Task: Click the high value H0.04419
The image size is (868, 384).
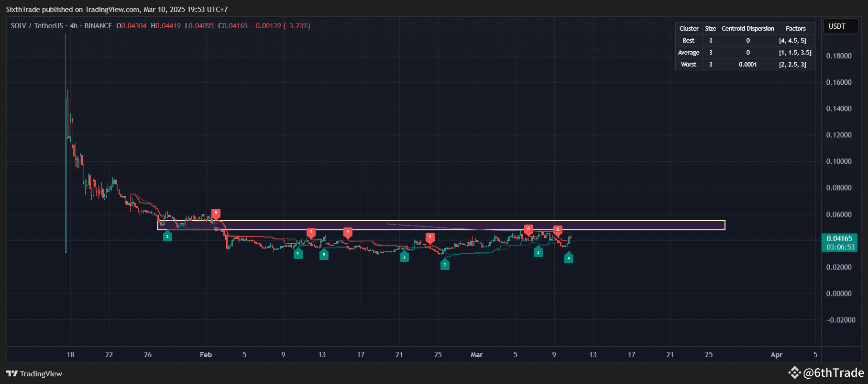Action: click(x=166, y=26)
